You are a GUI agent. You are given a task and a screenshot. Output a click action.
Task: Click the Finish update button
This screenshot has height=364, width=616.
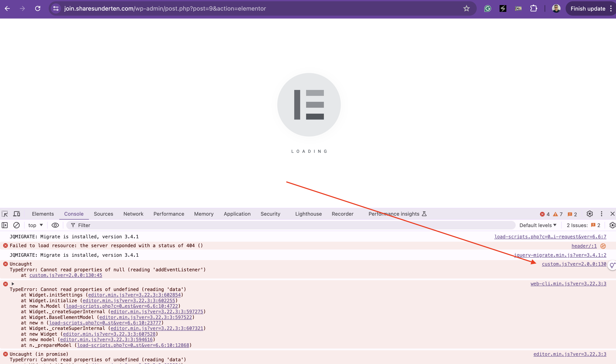(x=588, y=9)
